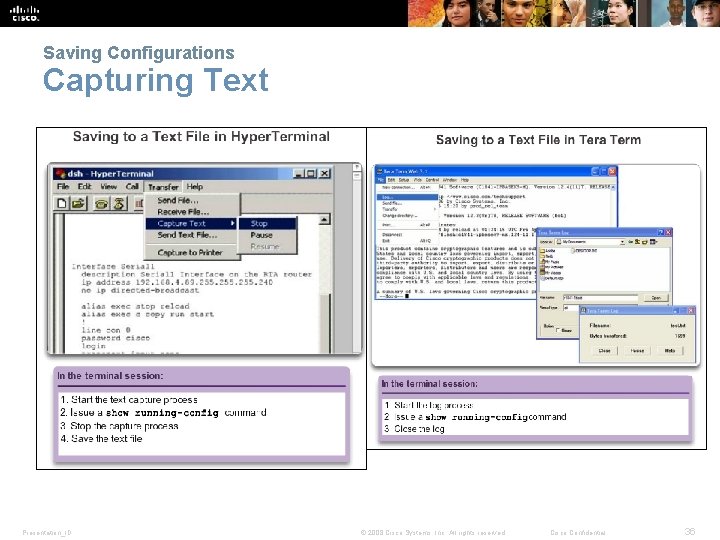Select Pause in Capture Text submenu
Screen dimensions: 720x540
coord(268,235)
